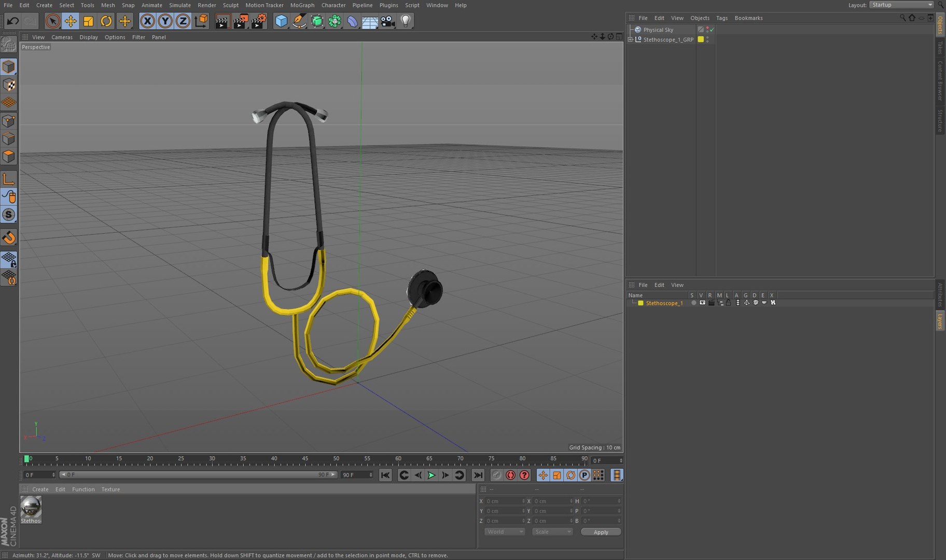The height and width of the screenshot is (560, 946).
Task: Open the World coordinate dropdown
Action: click(505, 532)
